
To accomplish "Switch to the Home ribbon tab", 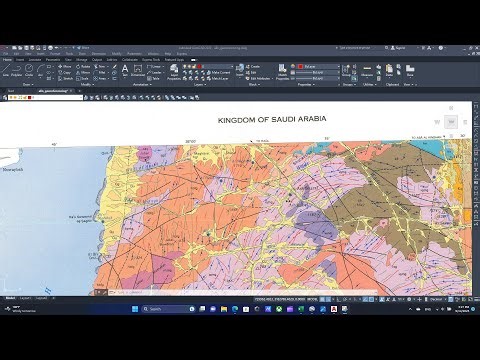I will pyautogui.click(x=7, y=60).
